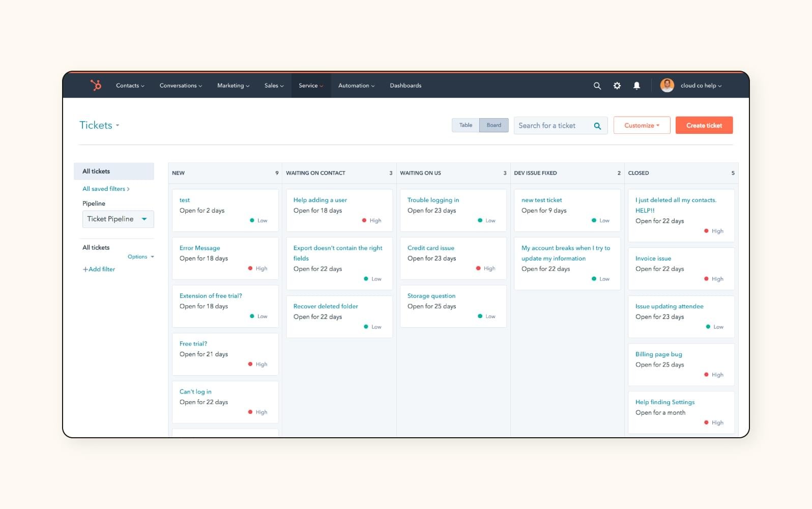812x509 pixels.
Task: Open the Automation menu
Action: [356, 86]
